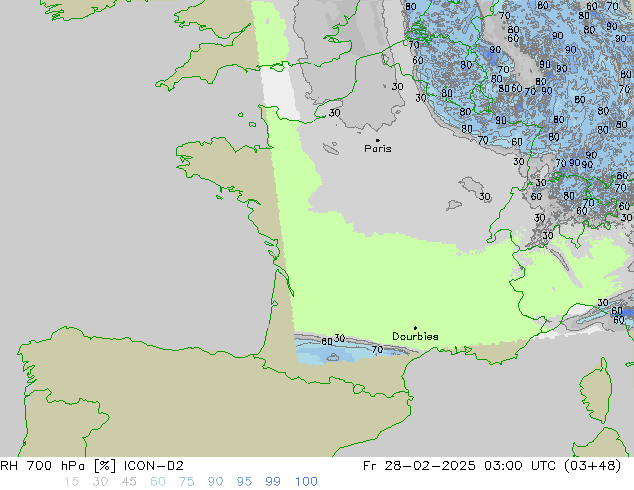Viewport: 634px width, 490px height.
Task: Select legend value 60 in the scale
Action: tap(158, 482)
